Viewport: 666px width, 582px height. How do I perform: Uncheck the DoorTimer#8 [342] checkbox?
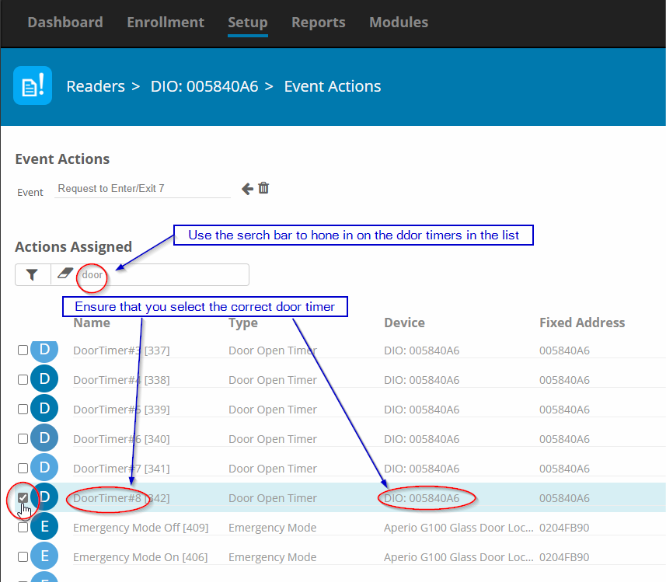click(23, 498)
